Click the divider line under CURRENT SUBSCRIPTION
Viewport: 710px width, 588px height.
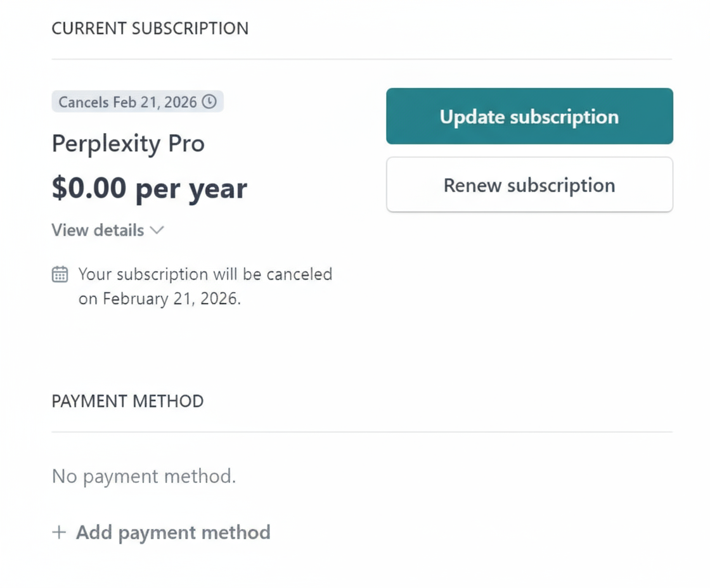coord(361,59)
